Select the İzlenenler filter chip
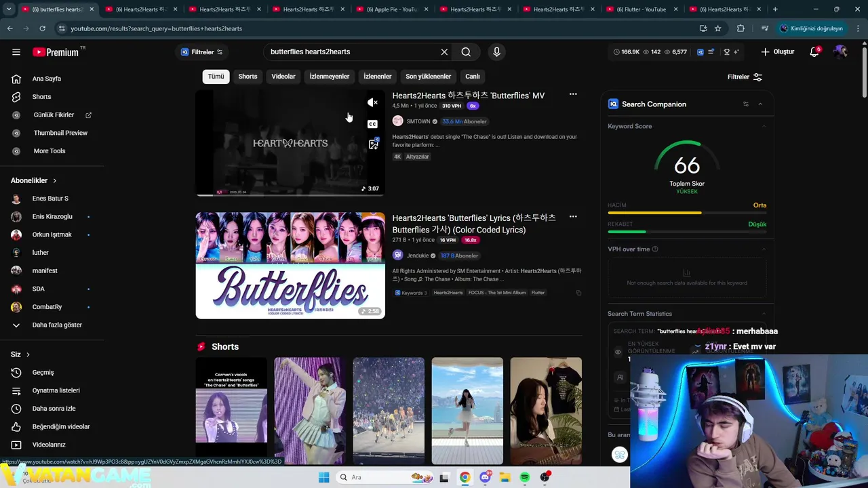Screen dimensions: 868x488 pos(378,77)
